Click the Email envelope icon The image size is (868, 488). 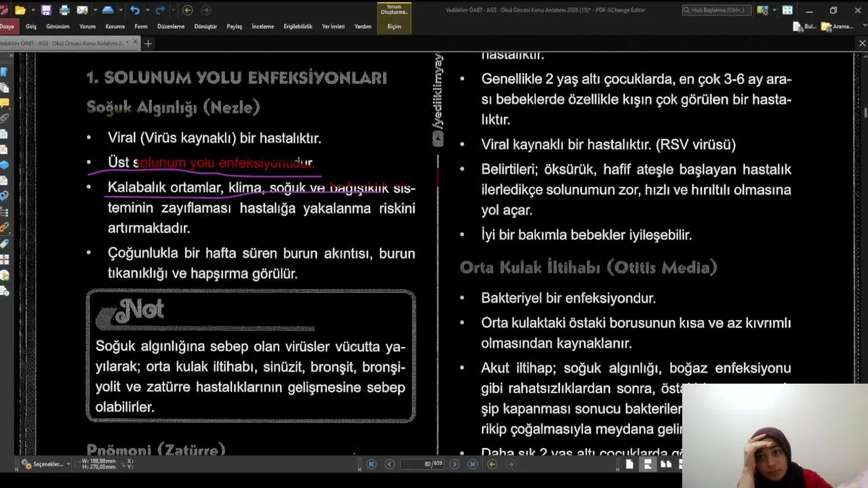[x=82, y=10]
